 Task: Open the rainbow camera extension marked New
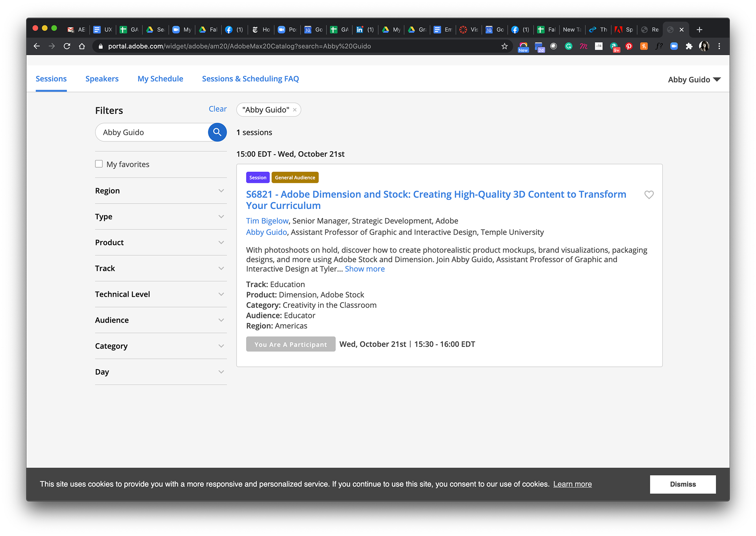(x=523, y=47)
